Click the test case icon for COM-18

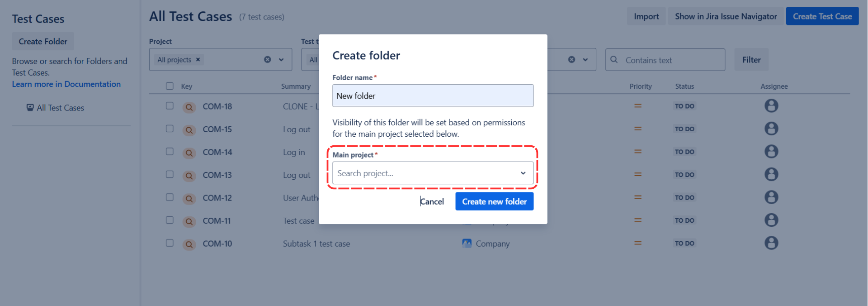(189, 107)
